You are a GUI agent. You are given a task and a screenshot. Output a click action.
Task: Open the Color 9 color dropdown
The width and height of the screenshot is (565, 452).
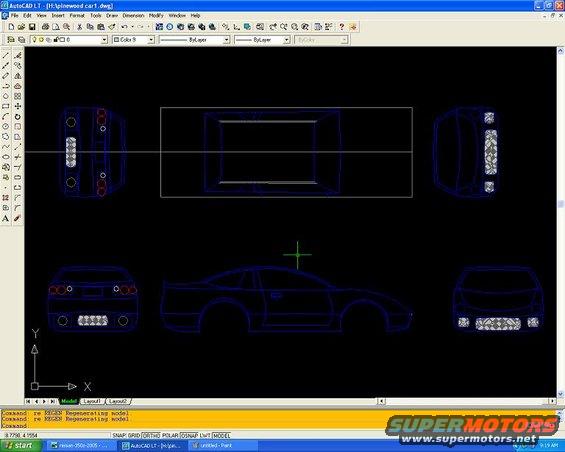coord(151,40)
